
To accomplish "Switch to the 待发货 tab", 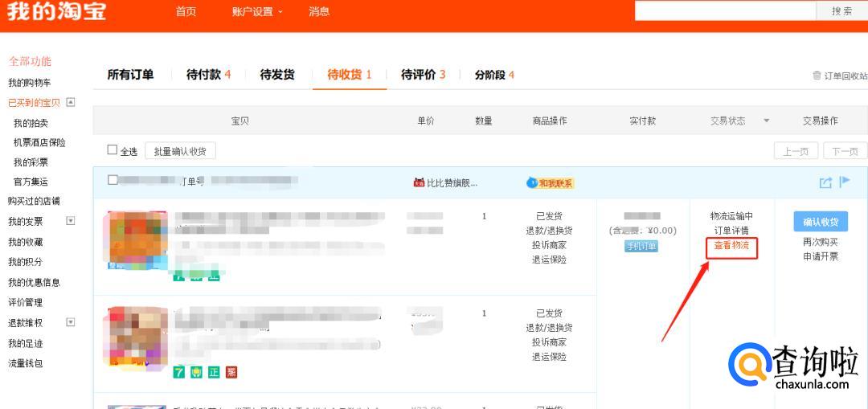I will [277, 75].
